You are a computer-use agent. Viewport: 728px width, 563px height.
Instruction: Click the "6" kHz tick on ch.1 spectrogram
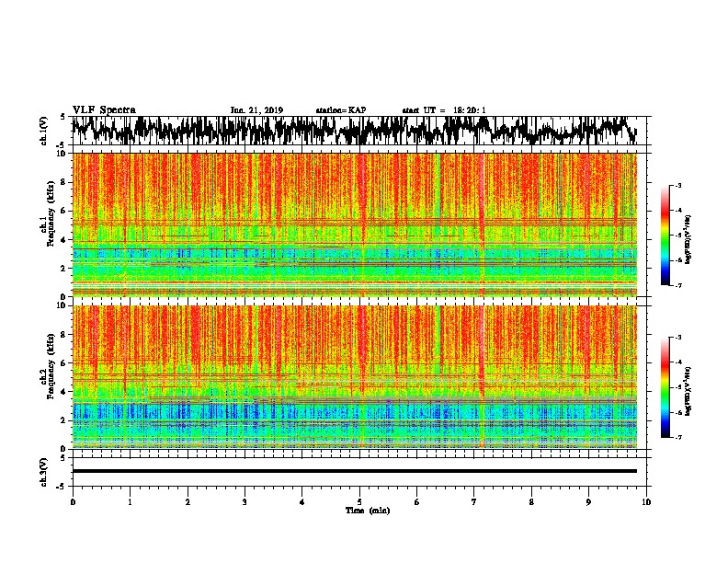[x=64, y=212]
